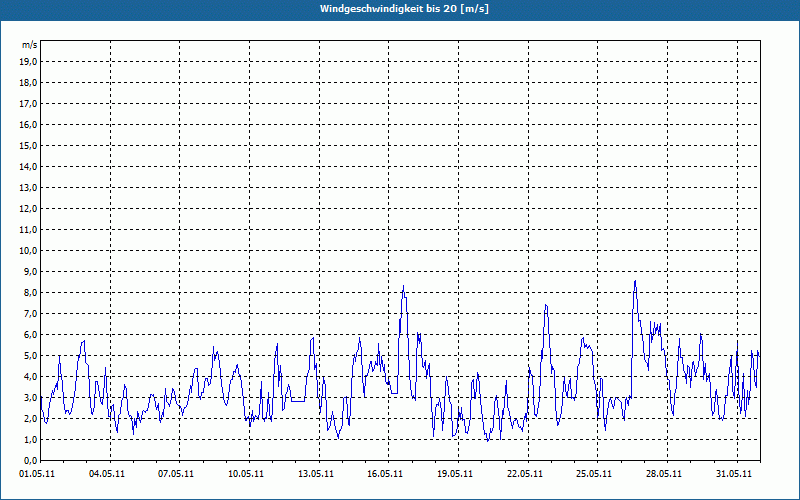
Task: Click the 15,0 y-axis label
Action: (28, 145)
